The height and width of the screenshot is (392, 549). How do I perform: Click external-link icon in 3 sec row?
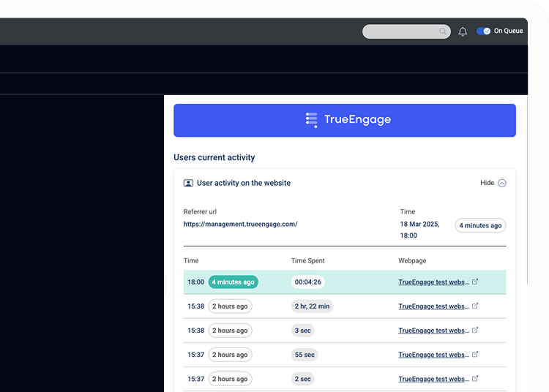(475, 330)
